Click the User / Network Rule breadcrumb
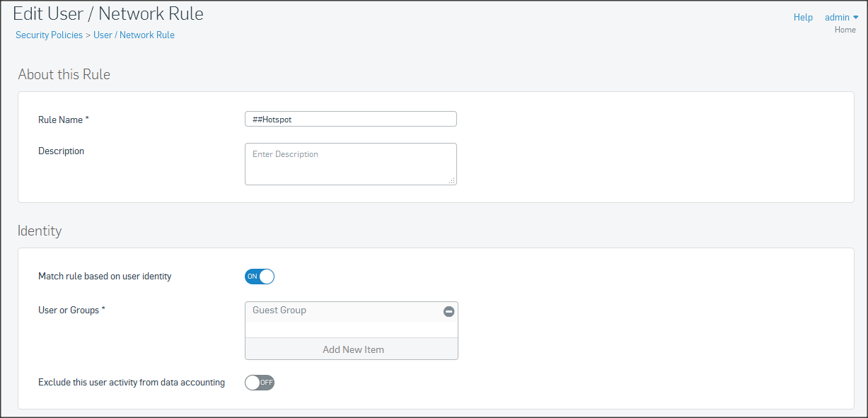The image size is (868, 418). click(x=134, y=35)
